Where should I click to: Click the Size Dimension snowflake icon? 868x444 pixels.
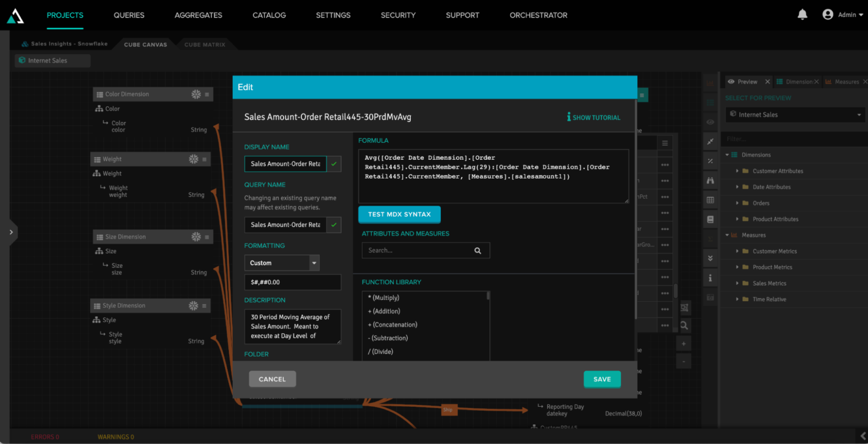(x=196, y=237)
